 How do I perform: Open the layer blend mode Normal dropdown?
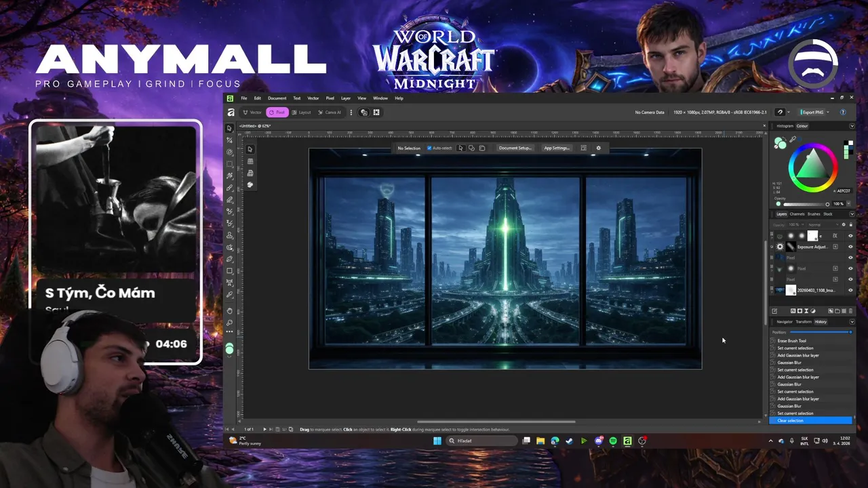pos(824,224)
